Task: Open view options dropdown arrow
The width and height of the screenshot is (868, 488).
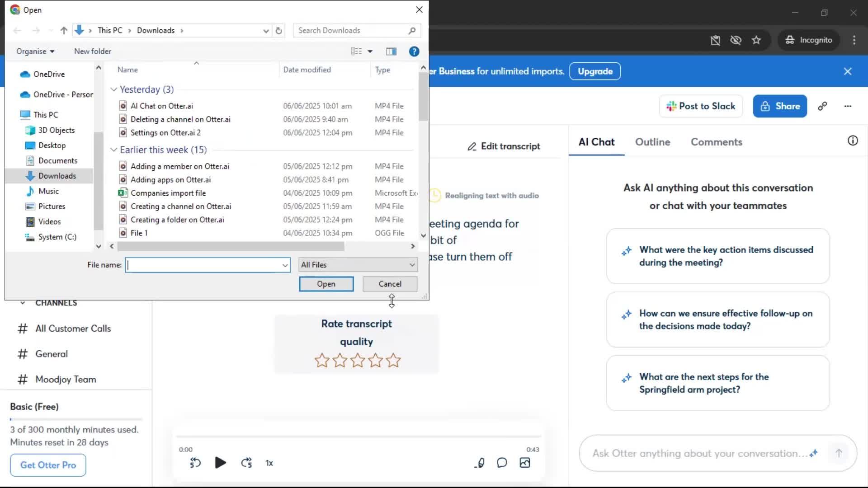Action: point(370,52)
